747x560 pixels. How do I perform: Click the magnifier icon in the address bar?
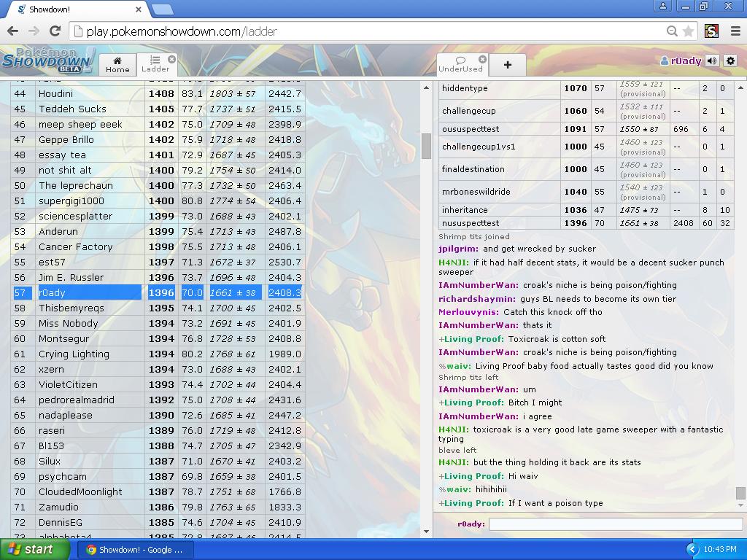672,31
